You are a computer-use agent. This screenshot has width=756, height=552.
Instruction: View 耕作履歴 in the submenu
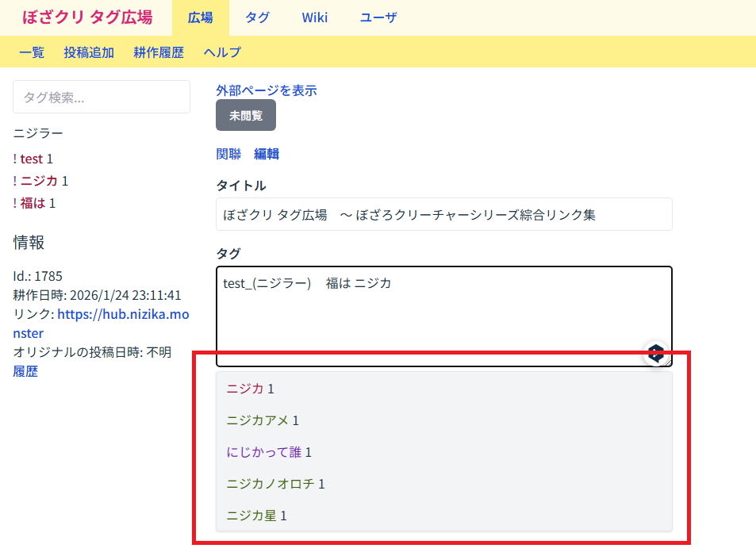pos(159,52)
